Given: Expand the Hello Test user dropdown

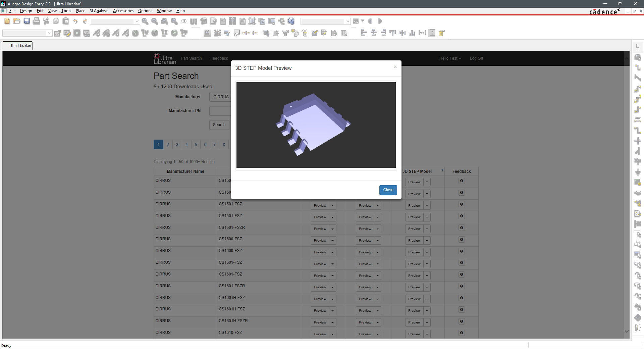Looking at the screenshot, I should (x=450, y=58).
